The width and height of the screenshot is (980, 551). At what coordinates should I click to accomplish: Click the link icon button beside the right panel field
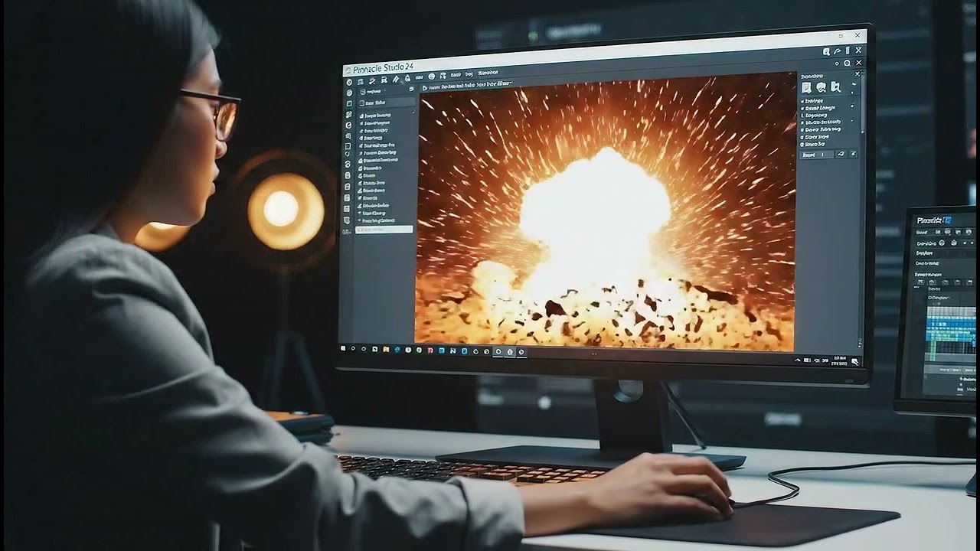click(841, 154)
